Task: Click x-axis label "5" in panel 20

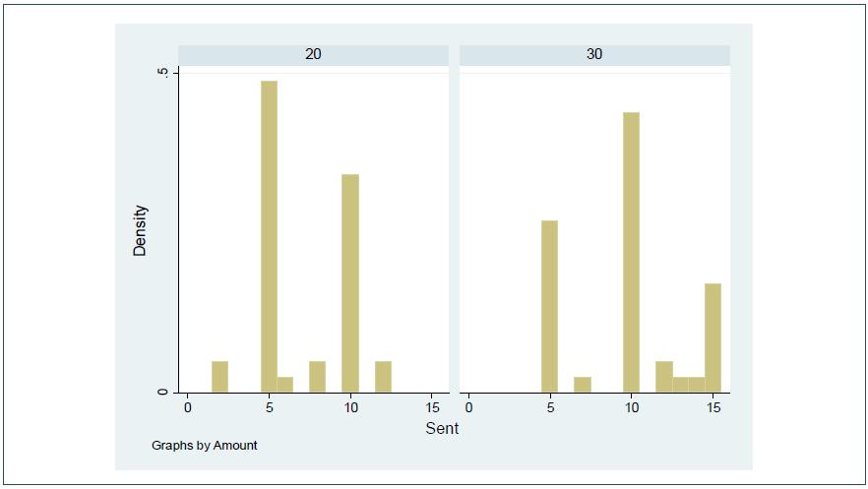Action: pos(269,406)
